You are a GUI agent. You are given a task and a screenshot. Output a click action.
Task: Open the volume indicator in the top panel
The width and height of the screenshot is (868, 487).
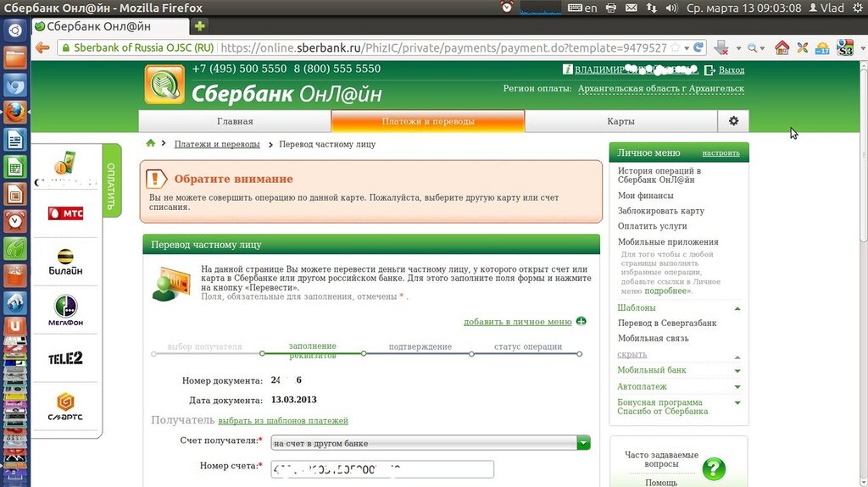point(671,8)
